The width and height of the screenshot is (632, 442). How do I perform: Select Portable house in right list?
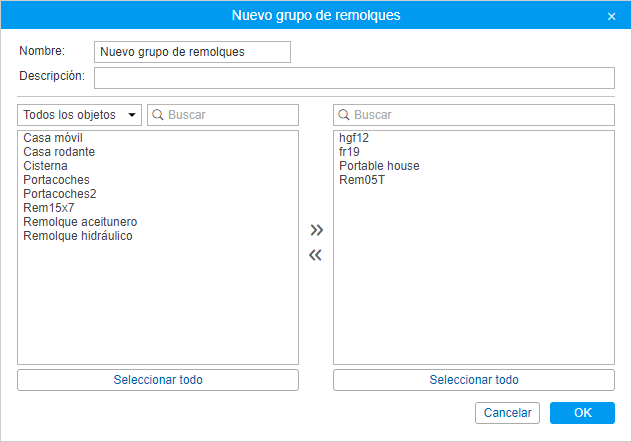coord(379,166)
